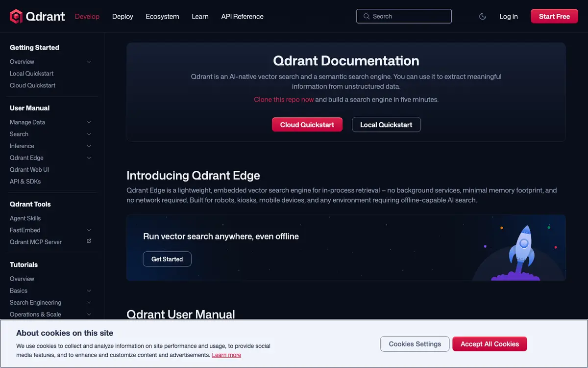Open external link icon beside Qdrant MCP Server
Screen dimensions: 588x368
(x=89, y=241)
